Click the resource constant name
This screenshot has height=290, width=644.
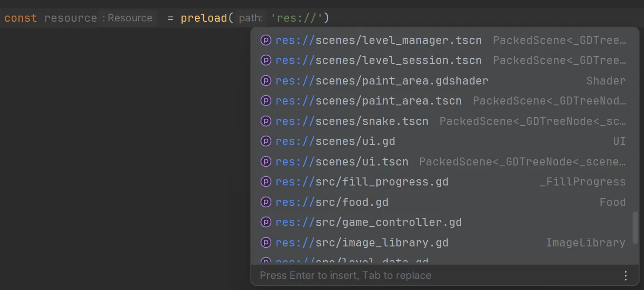click(x=71, y=18)
